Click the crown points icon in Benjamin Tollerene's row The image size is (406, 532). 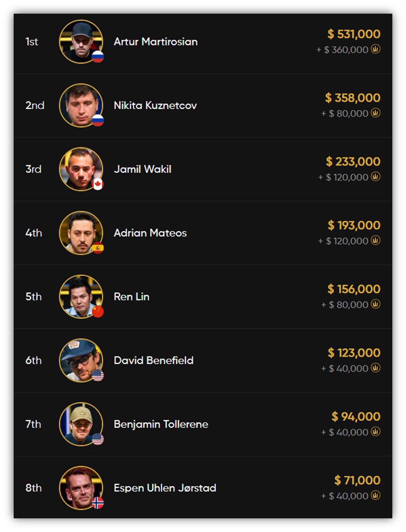pyautogui.click(x=376, y=432)
